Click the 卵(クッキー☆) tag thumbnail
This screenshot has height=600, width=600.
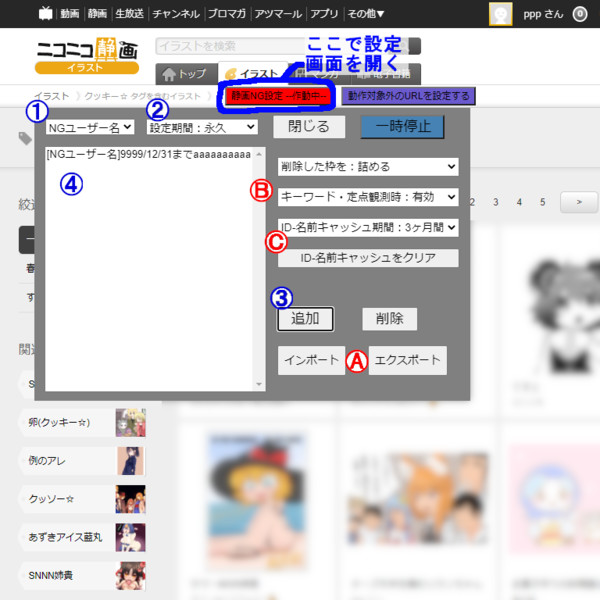(130, 422)
